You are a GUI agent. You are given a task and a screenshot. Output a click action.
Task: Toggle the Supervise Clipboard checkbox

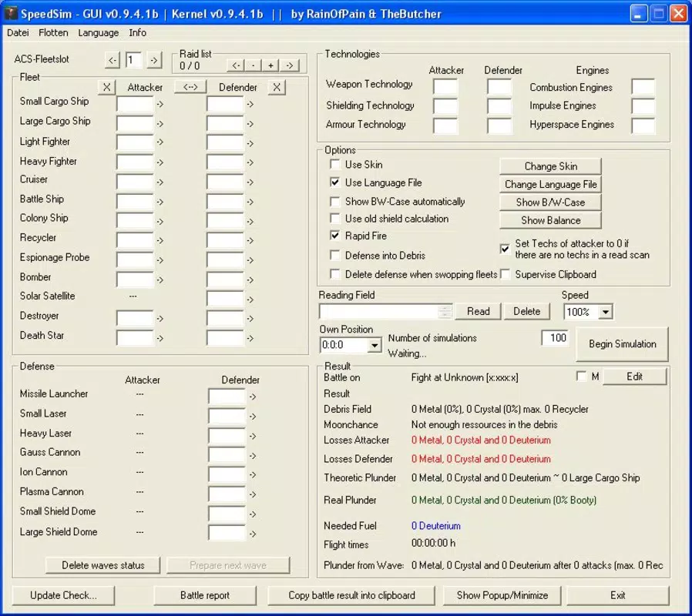coord(506,274)
